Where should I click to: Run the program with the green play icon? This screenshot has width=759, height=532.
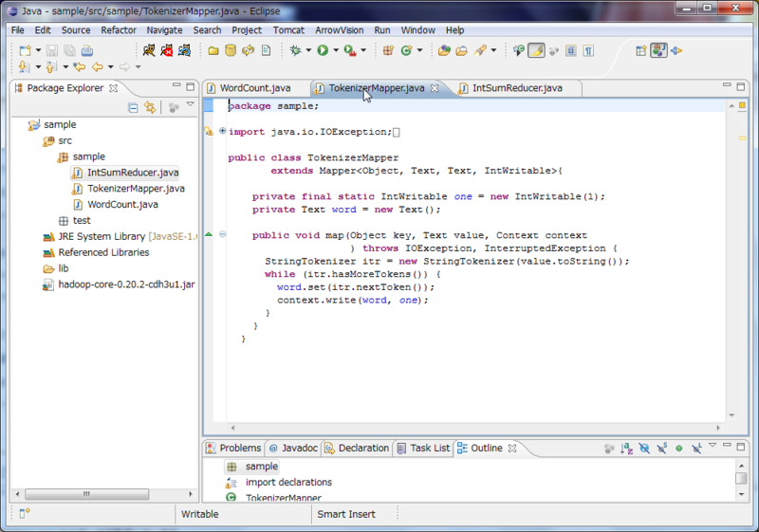pyautogui.click(x=323, y=50)
